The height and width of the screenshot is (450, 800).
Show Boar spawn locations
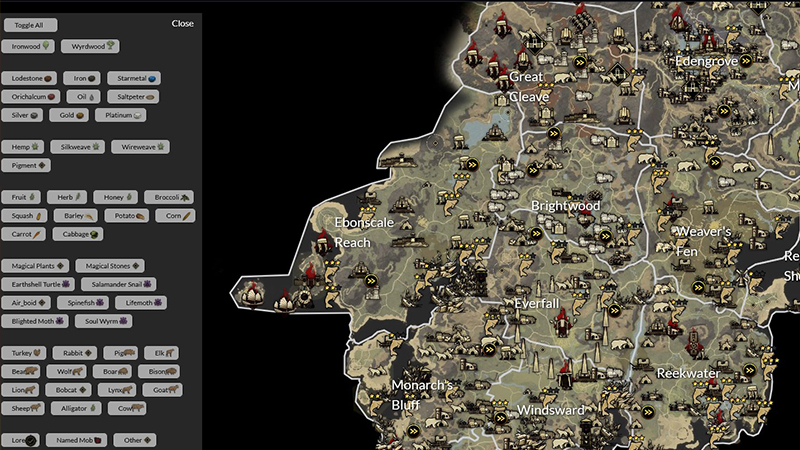tap(112, 371)
